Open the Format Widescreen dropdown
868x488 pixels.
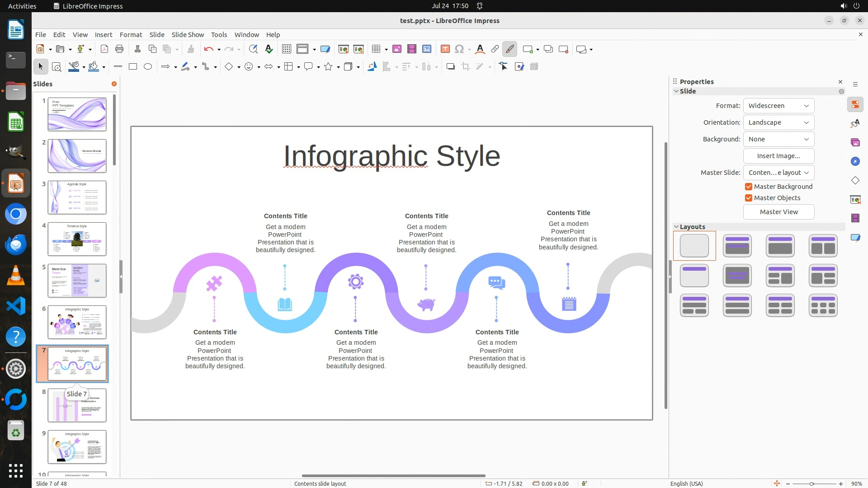click(x=778, y=106)
